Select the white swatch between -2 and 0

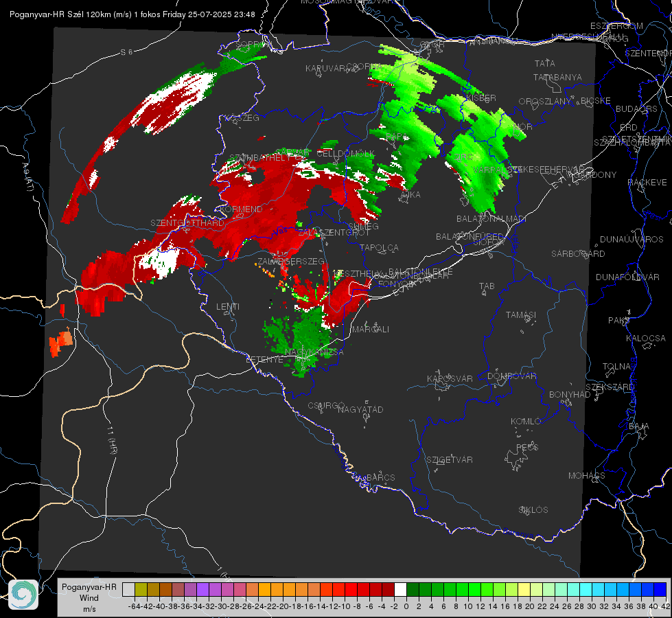(400, 589)
